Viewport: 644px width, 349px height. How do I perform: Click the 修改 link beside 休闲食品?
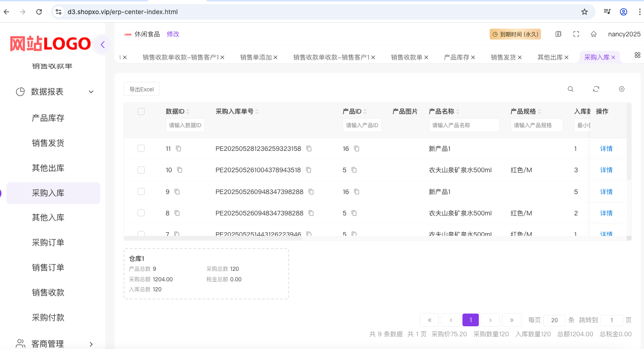(173, 34)
